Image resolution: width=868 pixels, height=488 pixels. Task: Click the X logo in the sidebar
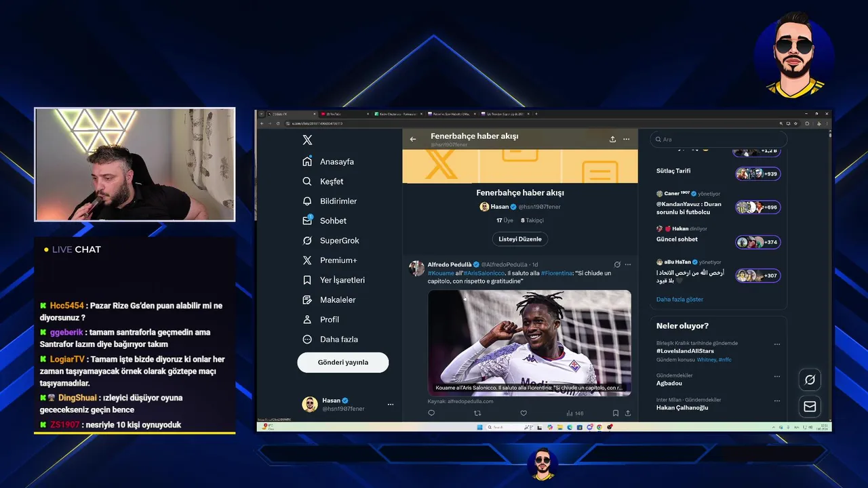(307, 140)
